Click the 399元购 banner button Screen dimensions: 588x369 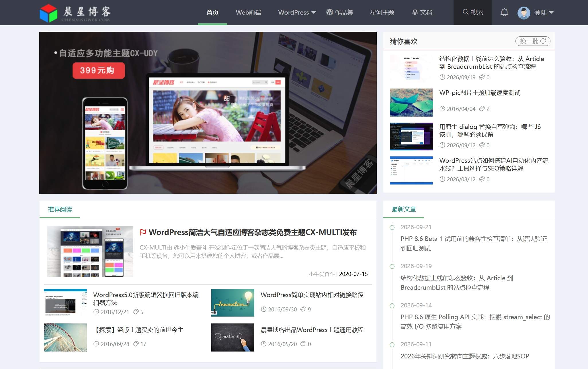tap(98, 70)
